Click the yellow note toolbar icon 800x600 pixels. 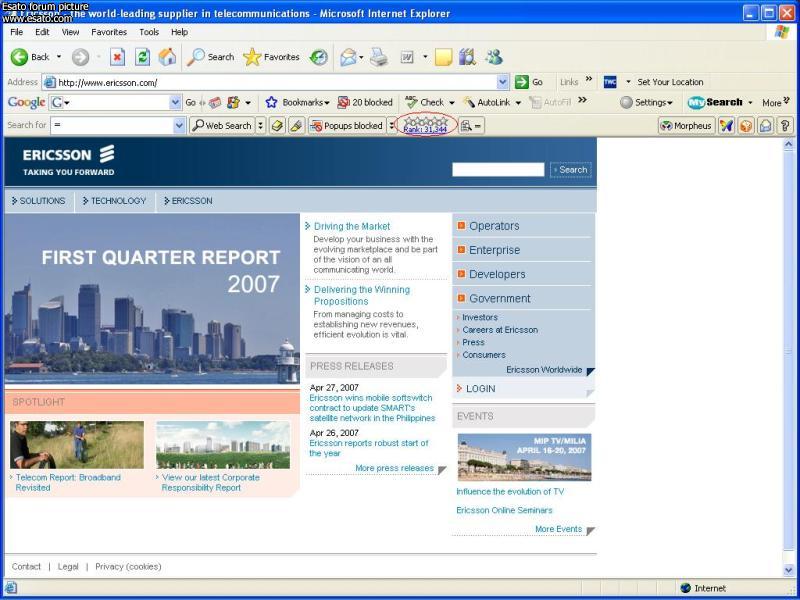tap(443, 57)
